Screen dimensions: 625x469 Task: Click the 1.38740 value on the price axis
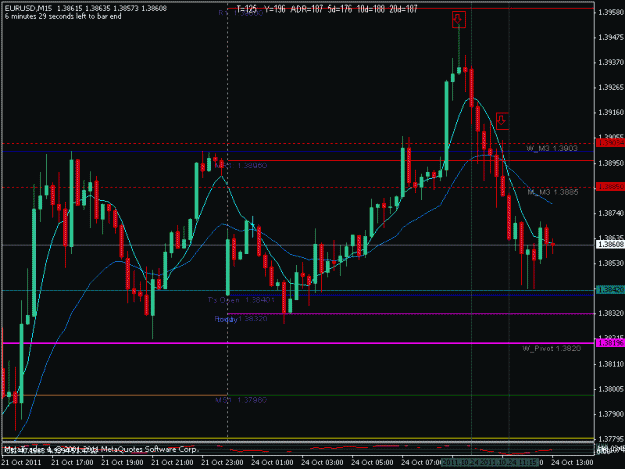[611, 213]
